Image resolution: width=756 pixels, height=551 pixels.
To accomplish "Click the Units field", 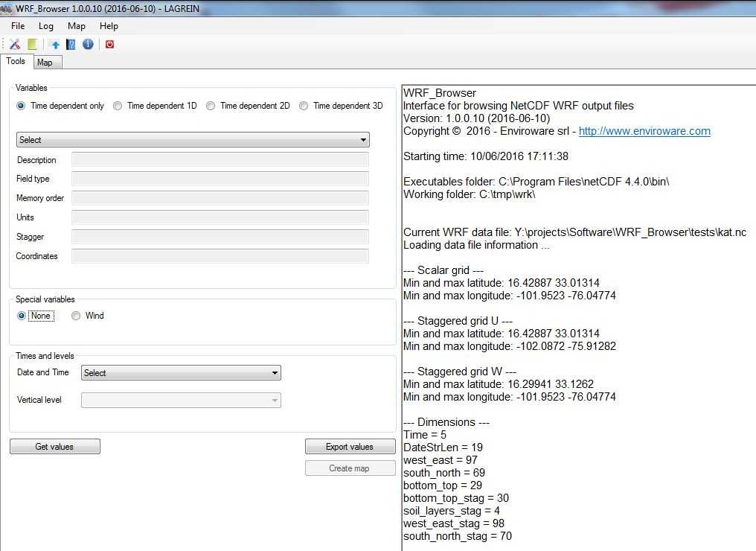I will coord(220,217).
